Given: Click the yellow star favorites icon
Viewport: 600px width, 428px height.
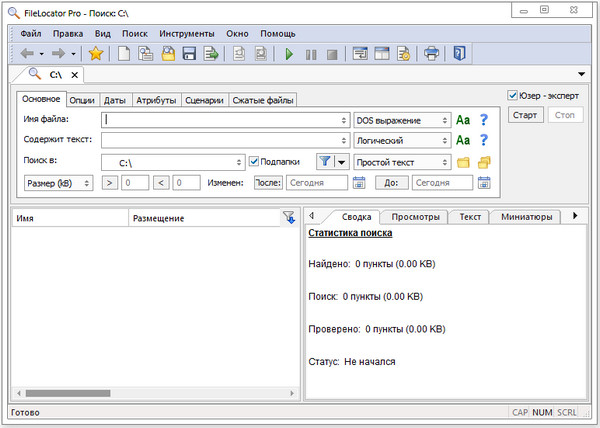Looking at the screenshot, I should pos(96,53).
